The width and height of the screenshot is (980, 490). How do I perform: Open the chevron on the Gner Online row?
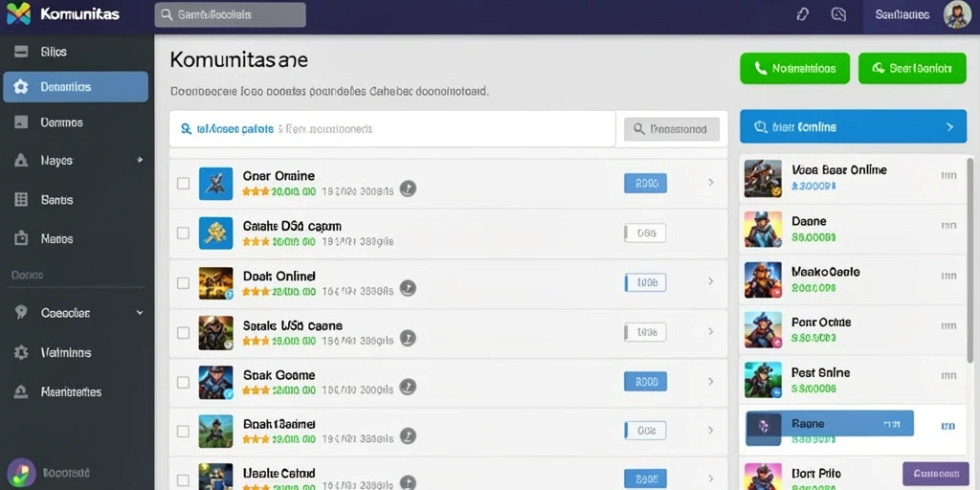point(711,183)
